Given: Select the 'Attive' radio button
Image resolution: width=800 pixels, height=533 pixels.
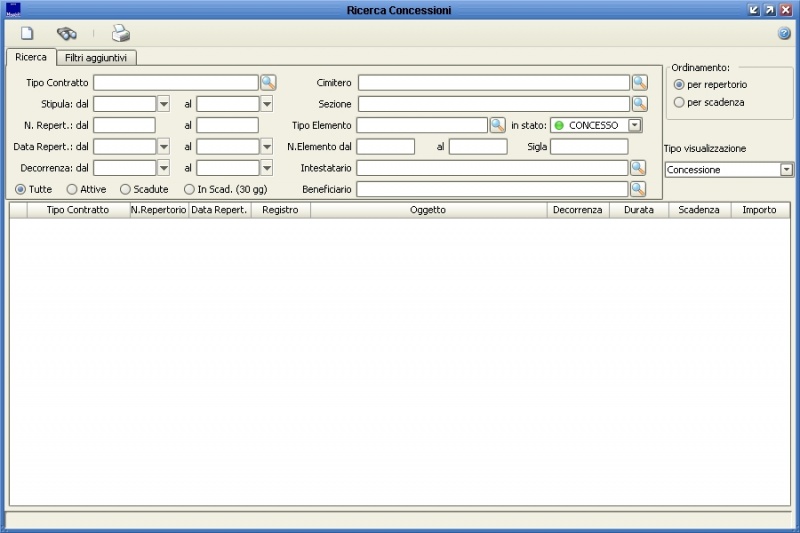Looking at the screenshot, I should (72, 189).
